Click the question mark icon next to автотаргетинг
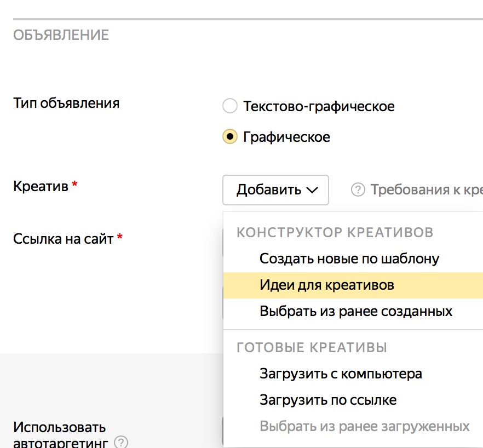The width and height of the screenshot is (483, 448). (121, 442)
